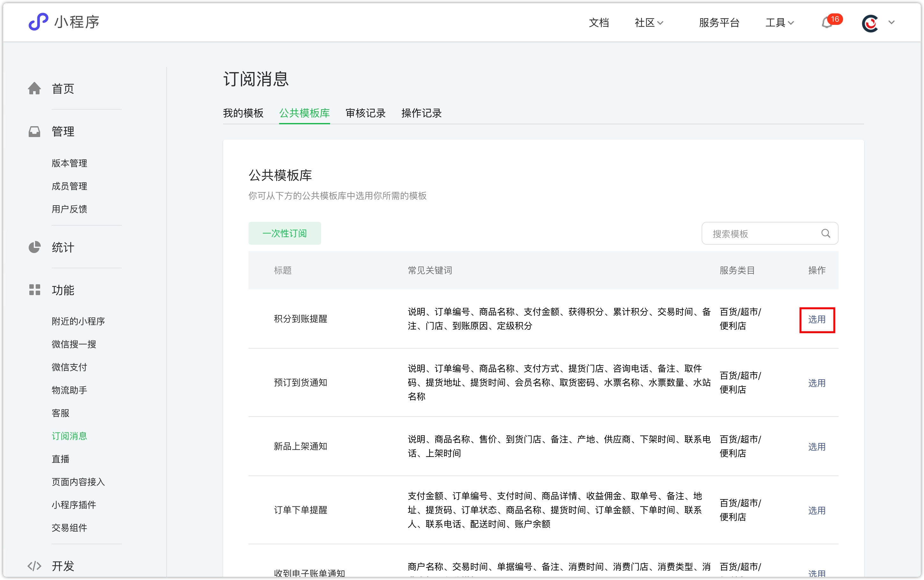Click the 新品上架通知 title cell
This screenshot has height=580, width=924.
tap(300, 446)
